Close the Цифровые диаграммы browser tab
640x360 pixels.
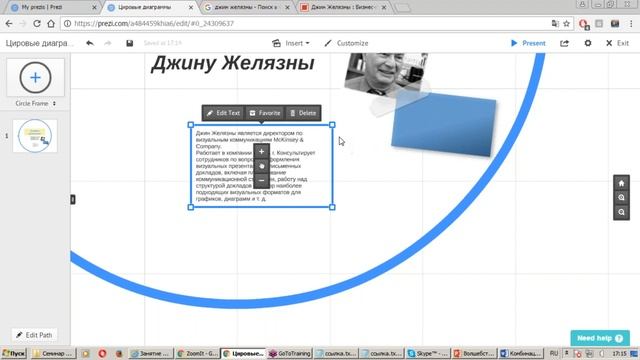coord(191,7)
